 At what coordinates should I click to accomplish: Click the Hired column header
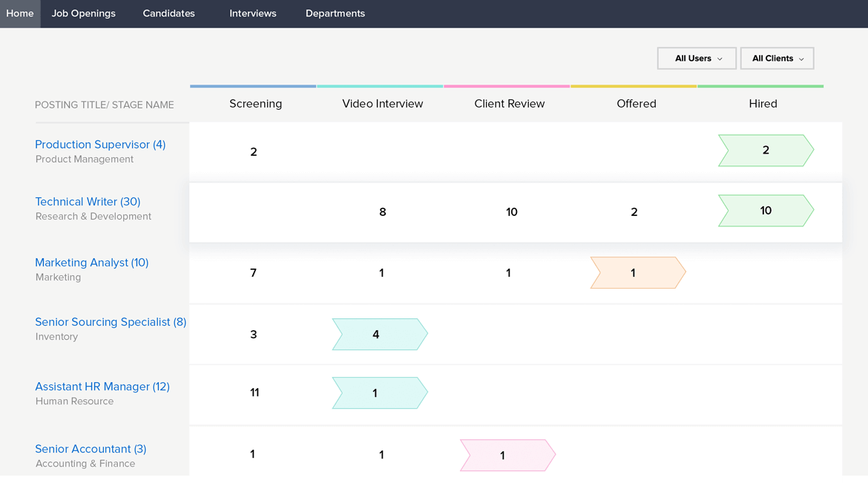pyautogui.click(x=763, y=104)
